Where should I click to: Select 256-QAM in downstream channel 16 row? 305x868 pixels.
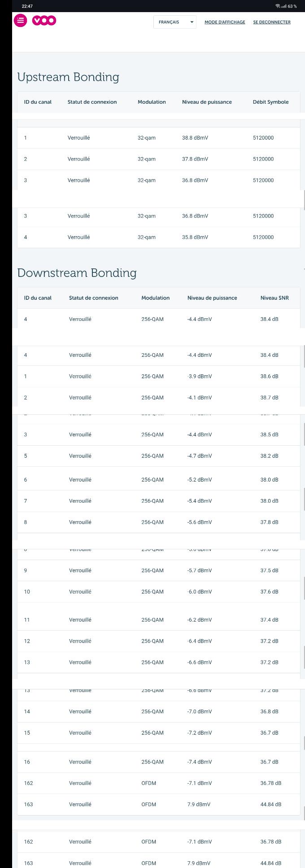(x=152, y=762)
